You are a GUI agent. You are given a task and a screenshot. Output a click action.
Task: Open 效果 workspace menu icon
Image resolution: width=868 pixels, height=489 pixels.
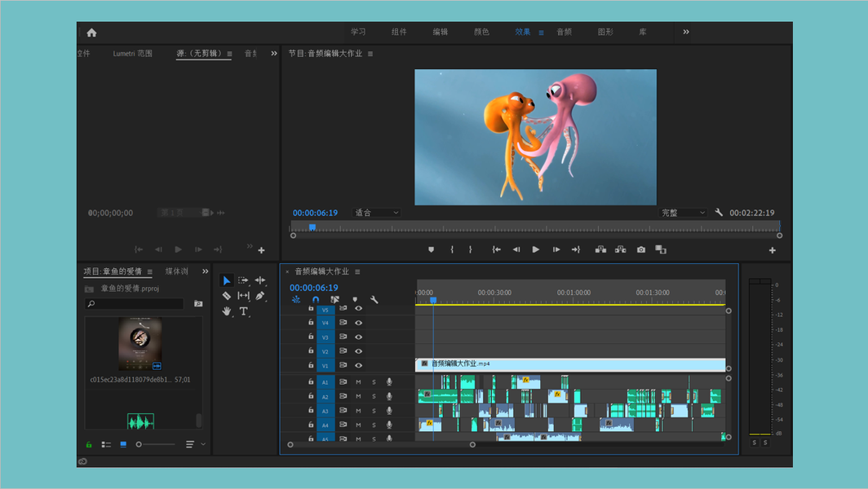click(541, 33)
